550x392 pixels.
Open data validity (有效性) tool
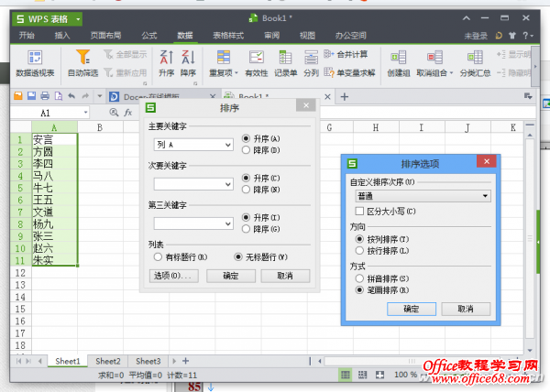point(257,63)
